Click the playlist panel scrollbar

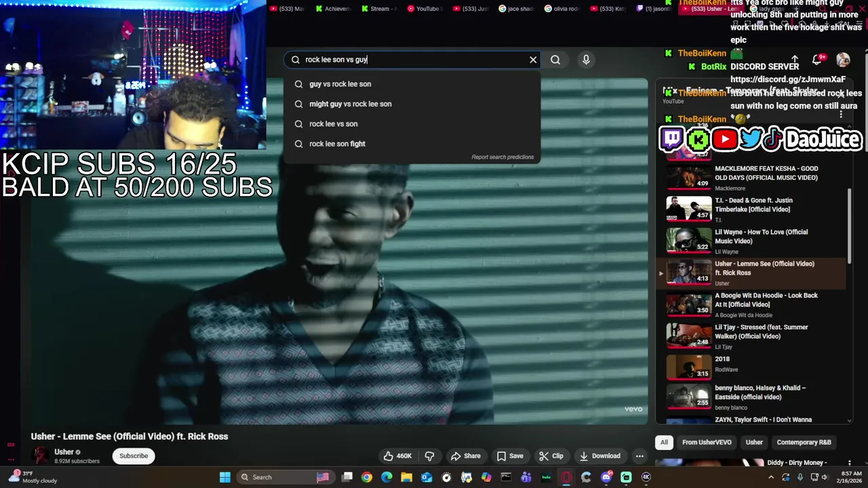[x=850, y=226]
